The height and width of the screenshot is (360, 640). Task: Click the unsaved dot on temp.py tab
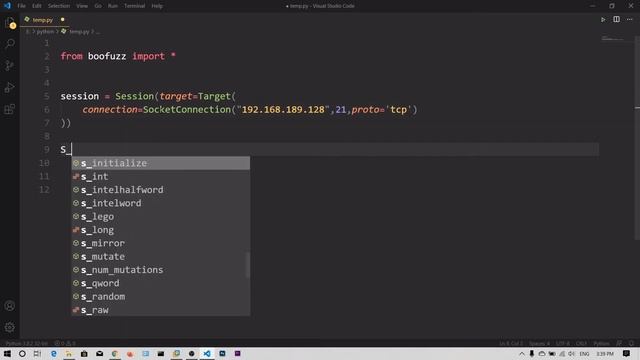click(x=62, y=19)
